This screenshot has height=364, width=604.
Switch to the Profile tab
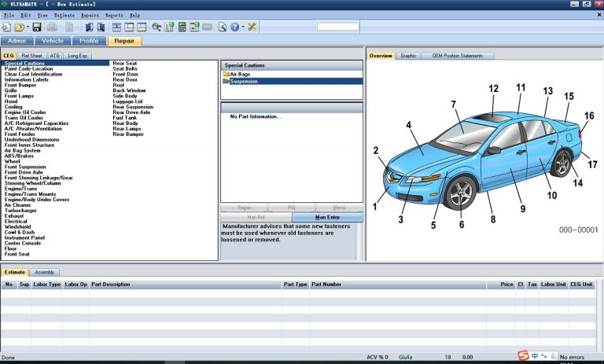[x=89, y=41]
